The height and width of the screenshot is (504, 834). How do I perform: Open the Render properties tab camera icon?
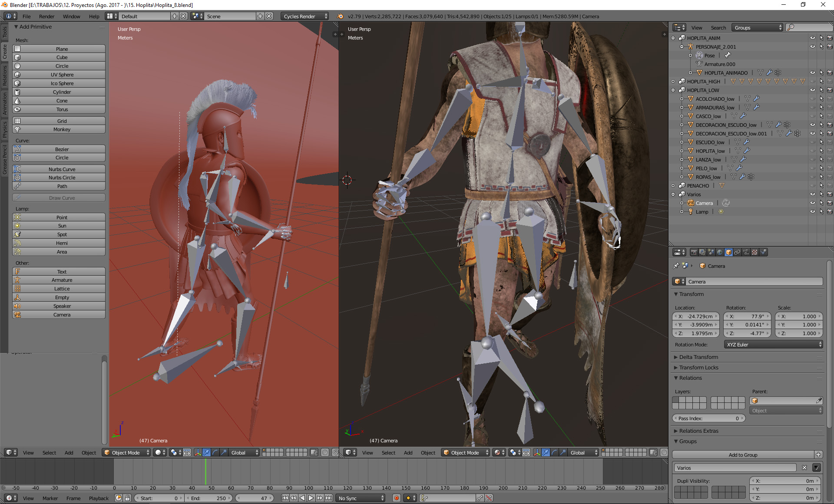click(694, 252)
